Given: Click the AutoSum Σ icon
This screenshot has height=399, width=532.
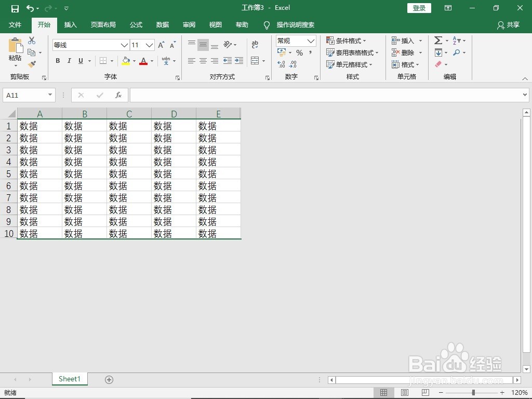Looking at the screenshot, I should (x=438, y=40).
